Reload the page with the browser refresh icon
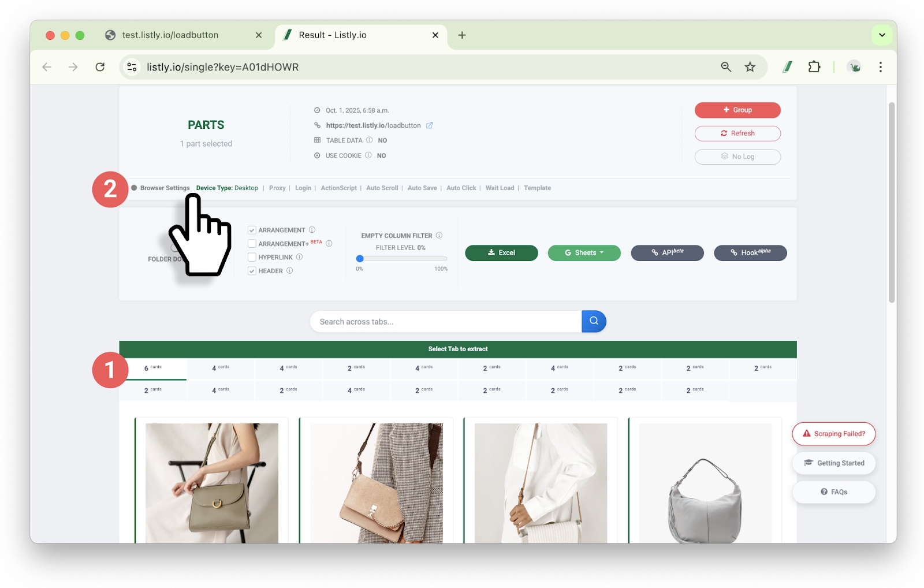Viewport: 924px width, 588px height. [100, 67]
